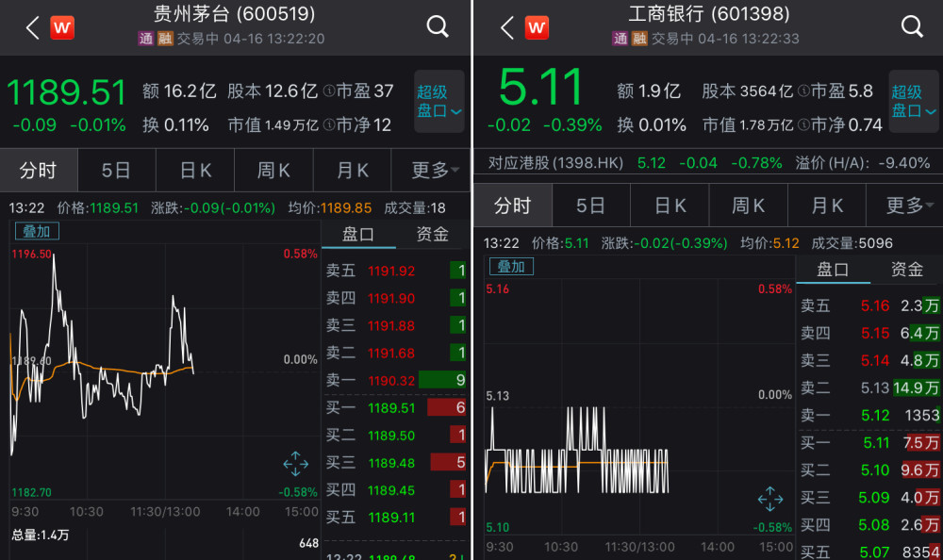Viewport: 943px width, 560px height.
Task: Select the 买三 1189.48 order row
Action: (x=396, y=463)
